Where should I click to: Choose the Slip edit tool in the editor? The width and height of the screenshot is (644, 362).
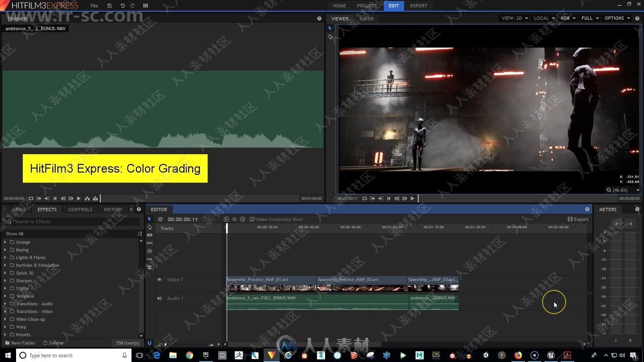(149, 243)
